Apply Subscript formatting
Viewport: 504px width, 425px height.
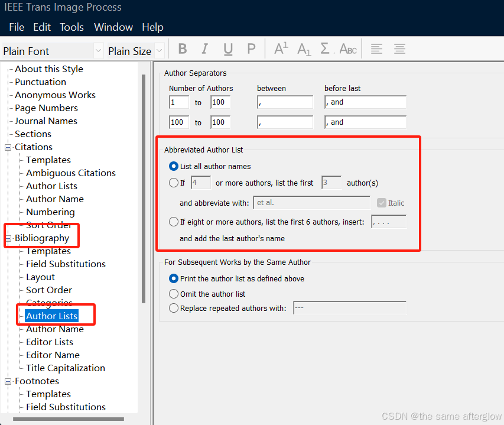pos(304,50)
